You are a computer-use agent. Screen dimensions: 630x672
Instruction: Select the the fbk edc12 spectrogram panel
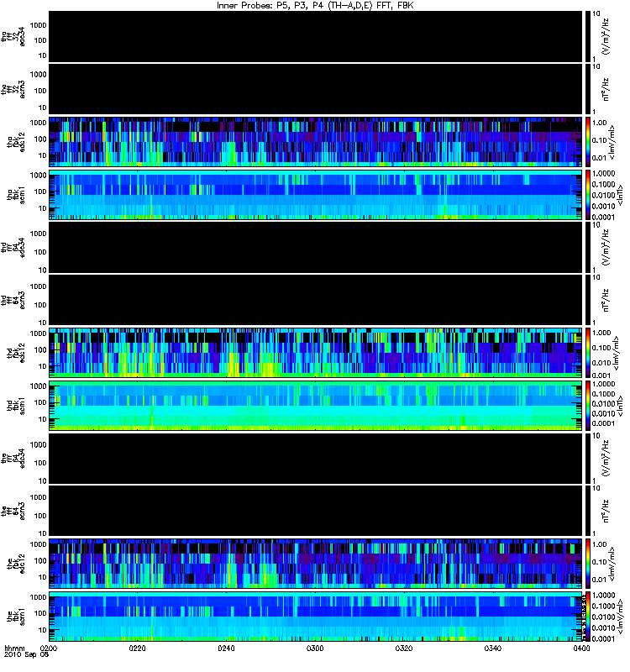(x=315, y=564)
